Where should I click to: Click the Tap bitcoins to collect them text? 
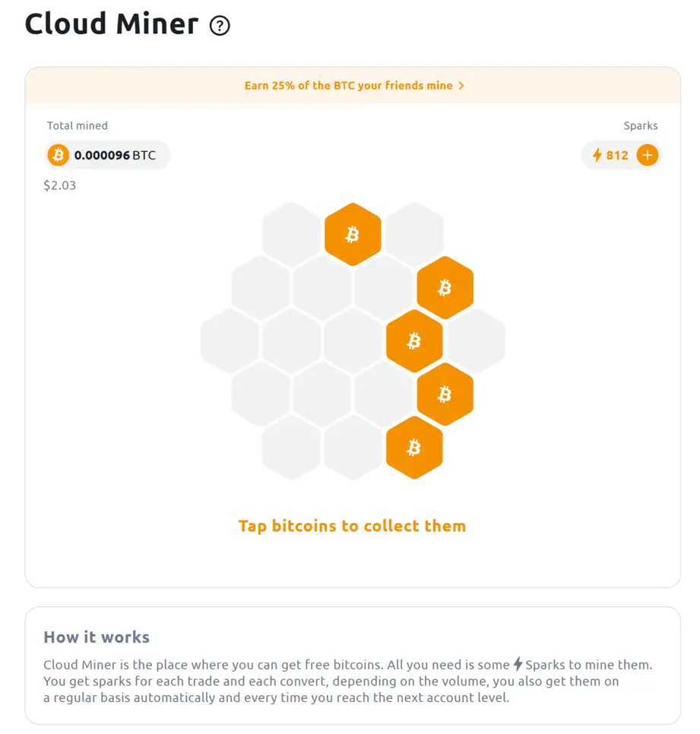352,526
